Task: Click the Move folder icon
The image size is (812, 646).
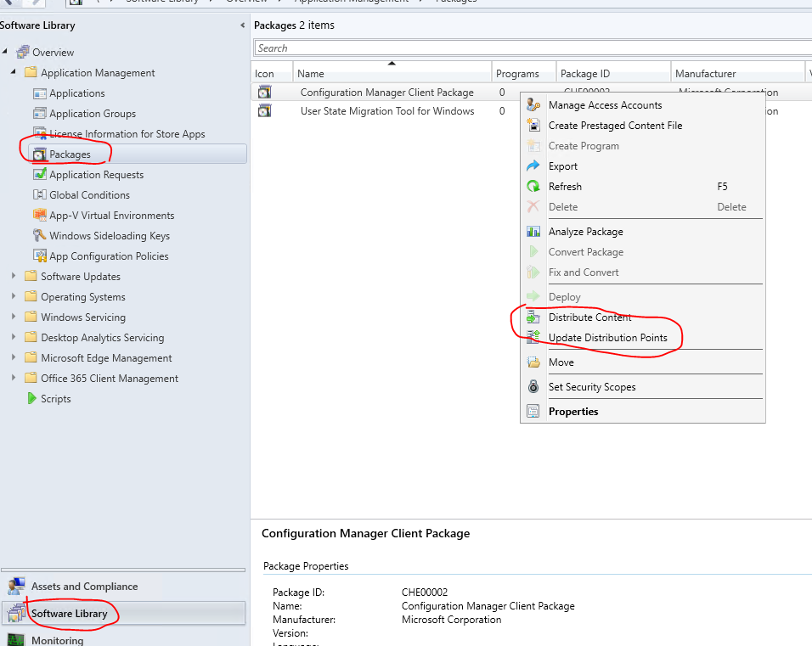Action: click(533, 362)
